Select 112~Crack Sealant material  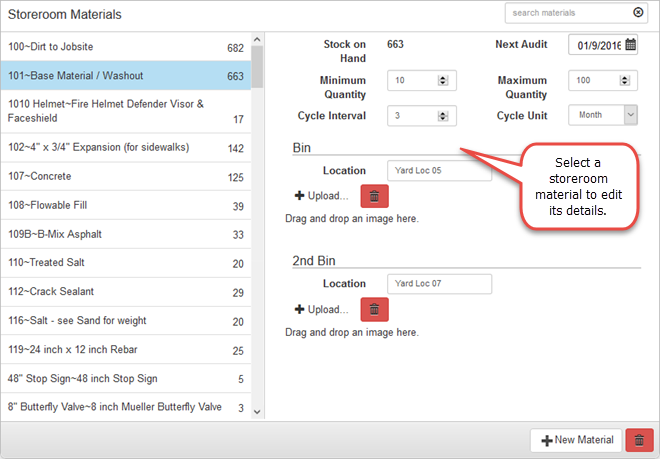[x=125, y=292]
